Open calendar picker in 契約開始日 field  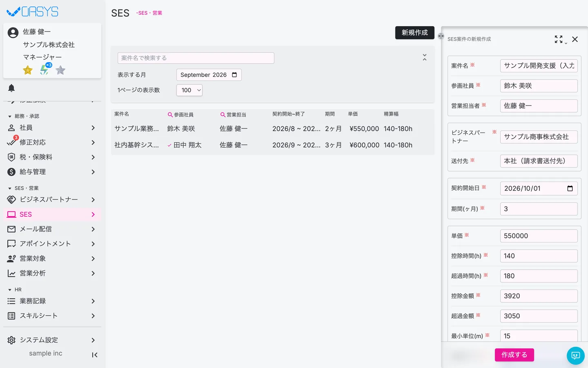pos(570,188)
